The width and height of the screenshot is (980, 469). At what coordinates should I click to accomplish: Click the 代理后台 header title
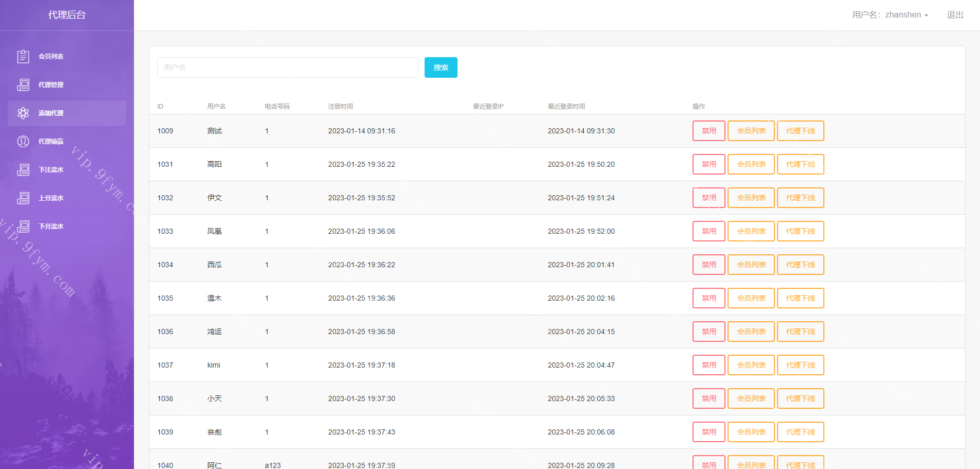pyautogui.click(x=67, y=15)
